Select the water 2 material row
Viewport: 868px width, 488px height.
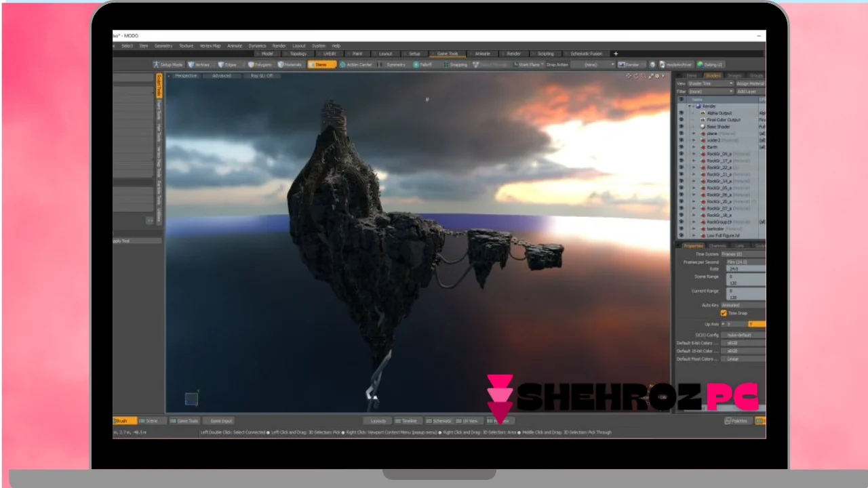(722, 140)
